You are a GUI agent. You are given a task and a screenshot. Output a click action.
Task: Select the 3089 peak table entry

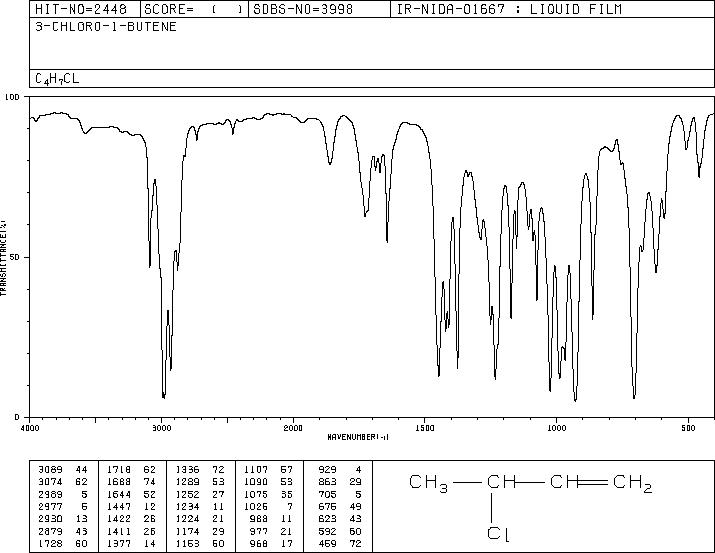(x=62, y=469)
